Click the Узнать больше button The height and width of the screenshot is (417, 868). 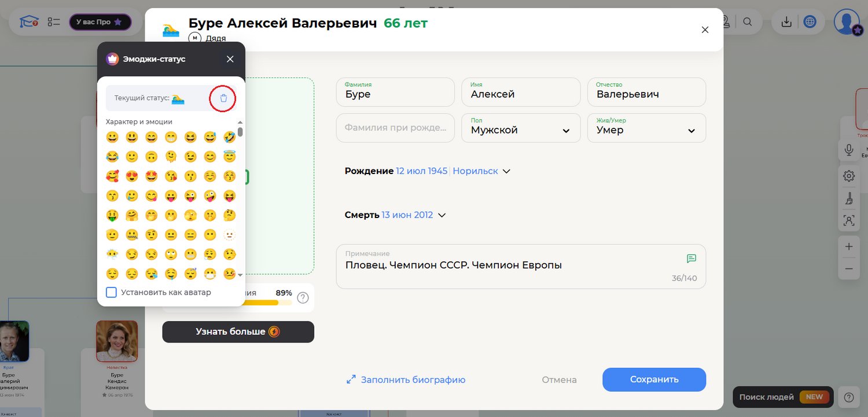tap(238, 332)
